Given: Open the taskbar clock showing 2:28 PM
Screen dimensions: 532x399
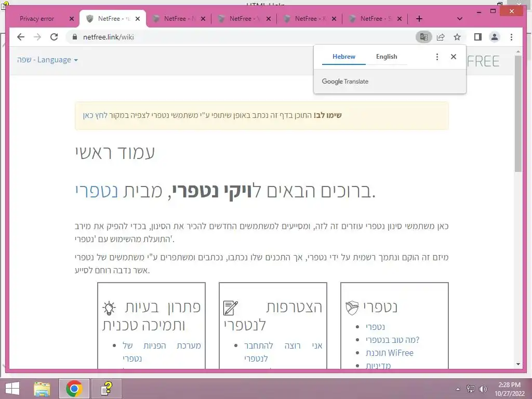Looking at the screenshot, I should pos(509,389).
